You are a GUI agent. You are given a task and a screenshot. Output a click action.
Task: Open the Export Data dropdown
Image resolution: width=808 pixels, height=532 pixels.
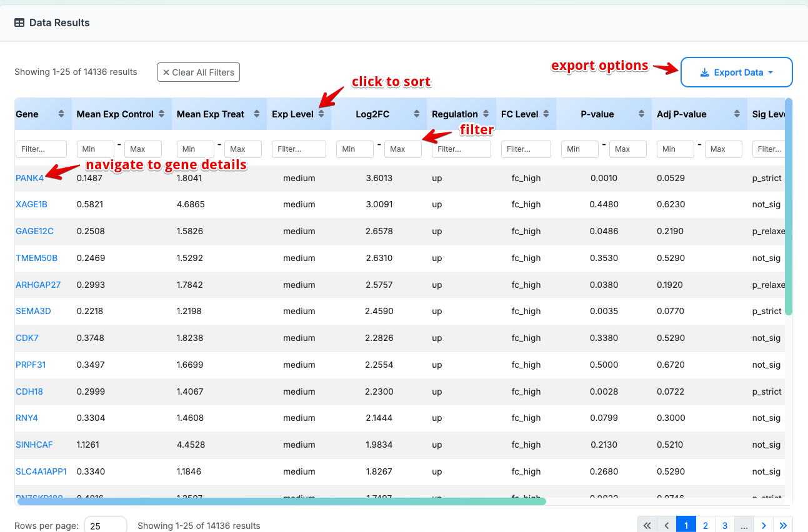point(736,72)
